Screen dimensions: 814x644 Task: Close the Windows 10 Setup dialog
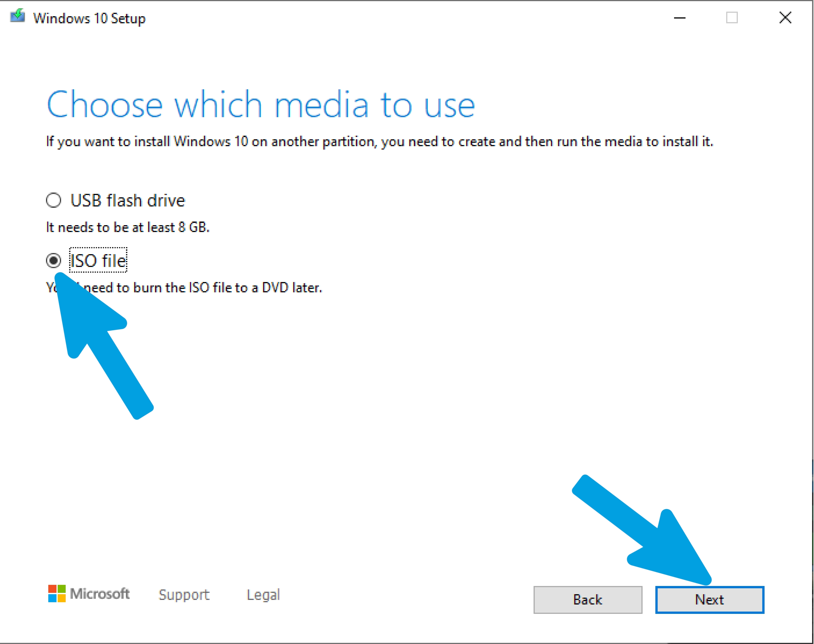[785, 18]
